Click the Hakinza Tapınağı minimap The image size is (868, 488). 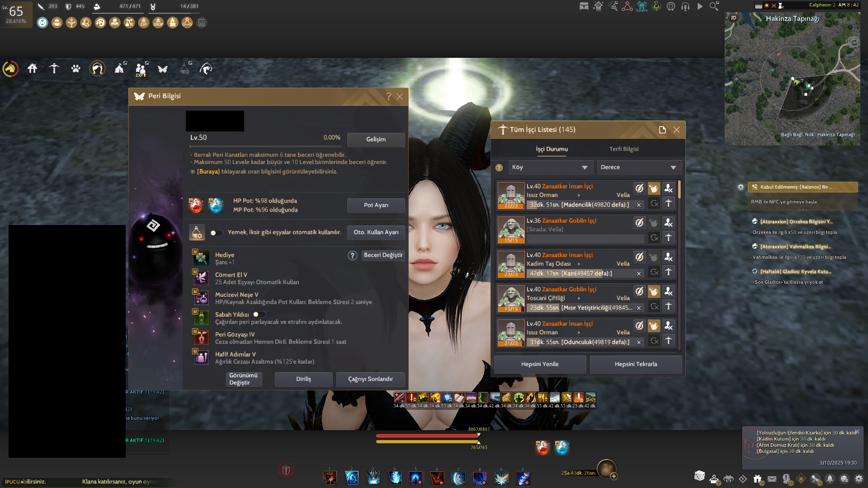792,79
